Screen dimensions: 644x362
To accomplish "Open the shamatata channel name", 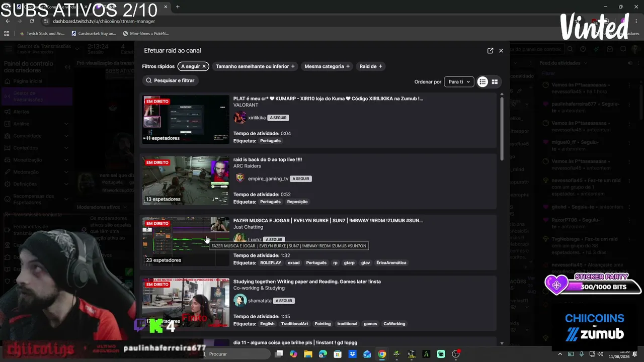I will pyautogui.click(x=260, y=301).
